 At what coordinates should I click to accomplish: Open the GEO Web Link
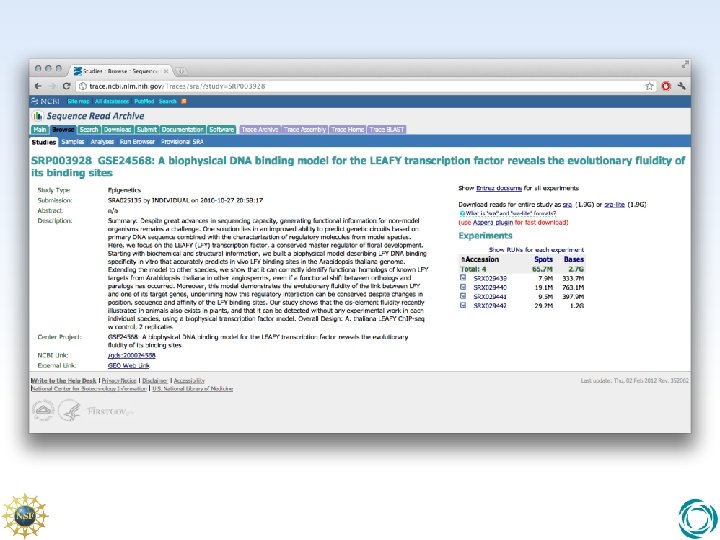point(129,366)
